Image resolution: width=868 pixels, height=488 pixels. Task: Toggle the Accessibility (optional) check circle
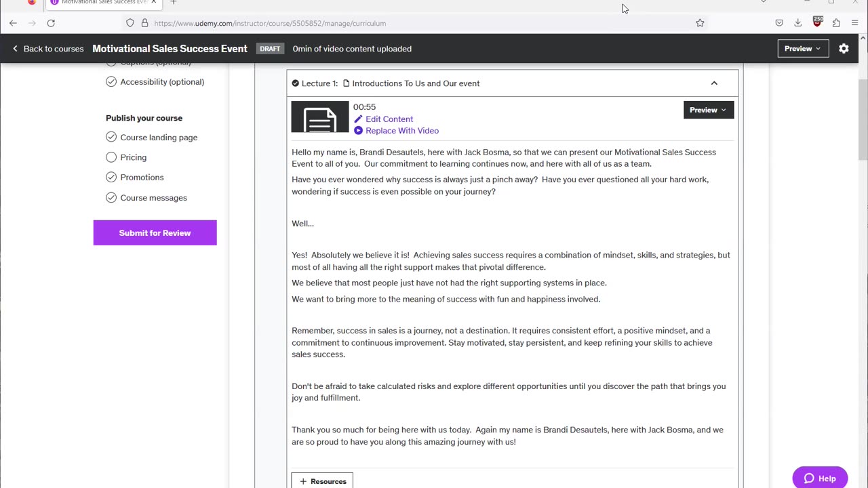click(x=111, y=82)
